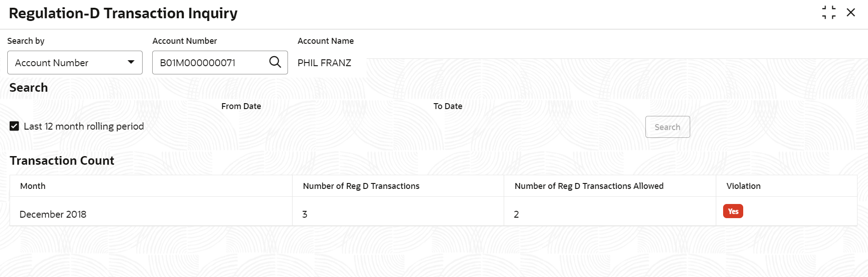Click the transactions count value 3
Screen dimensions: 868x277
click(305, 214)
